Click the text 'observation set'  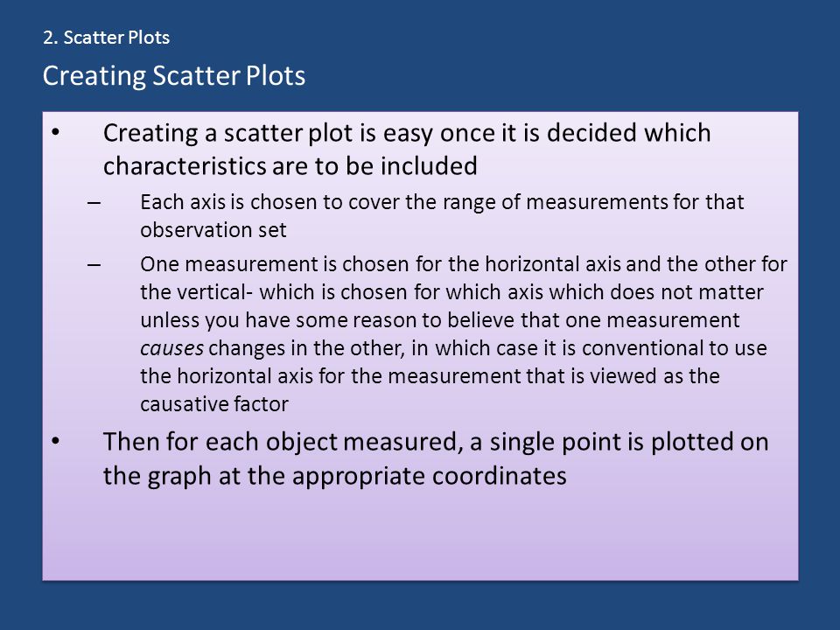[213, 230]
